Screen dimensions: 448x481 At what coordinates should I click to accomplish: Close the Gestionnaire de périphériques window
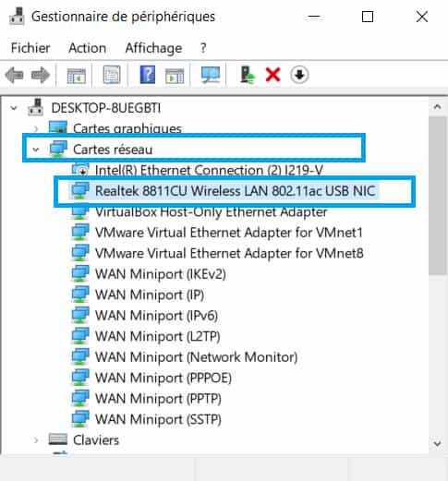422,17
